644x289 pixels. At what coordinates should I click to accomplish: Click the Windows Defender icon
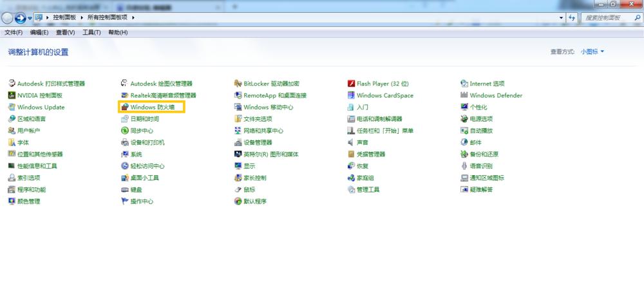(x=464, y=95)
